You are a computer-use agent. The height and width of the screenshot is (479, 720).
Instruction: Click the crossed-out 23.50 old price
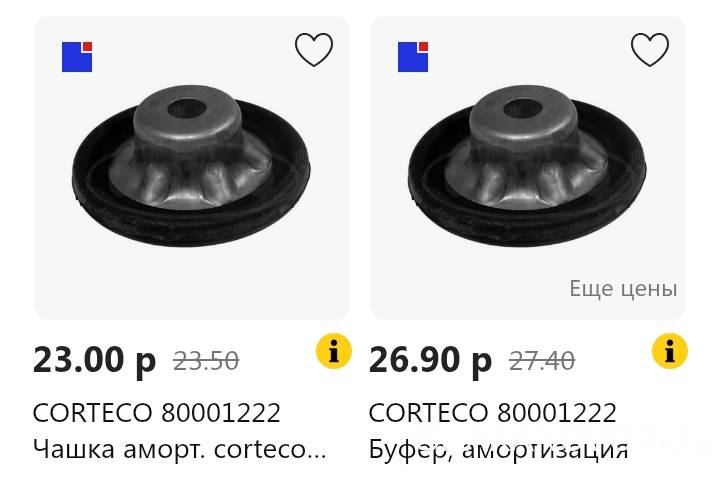[x=206, y=361]
